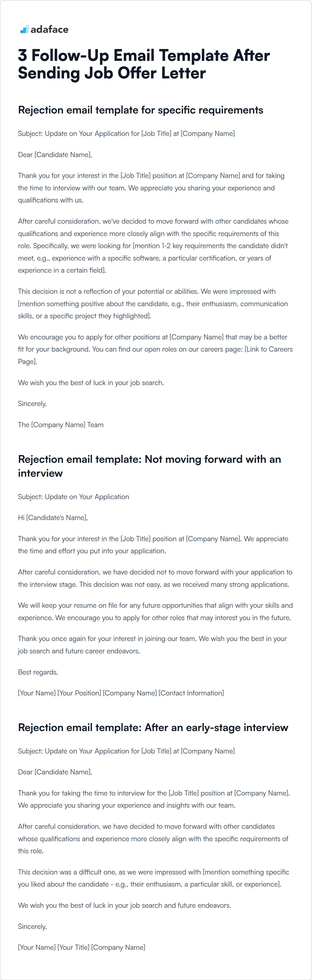The image size is (312, 980).
Task: Click 'Best regards,' closing line
Action: tap(38, 672)
